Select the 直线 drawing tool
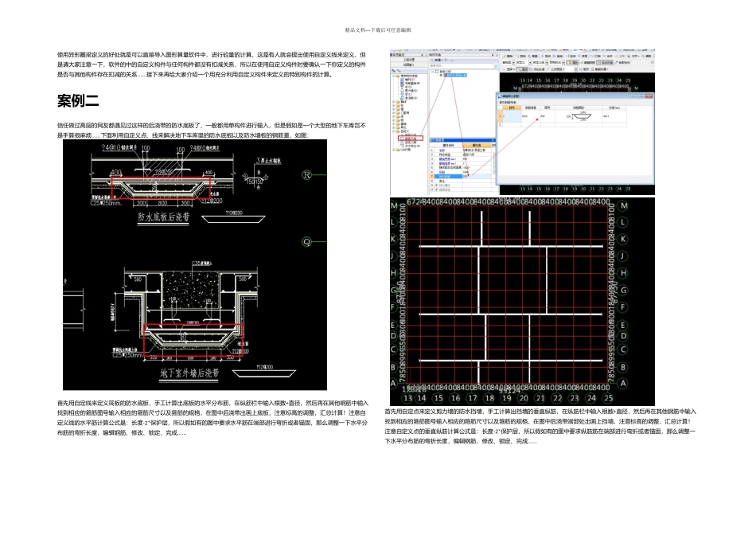The width and height of the screenshot is (756, 535). click(x=522, y=69)
